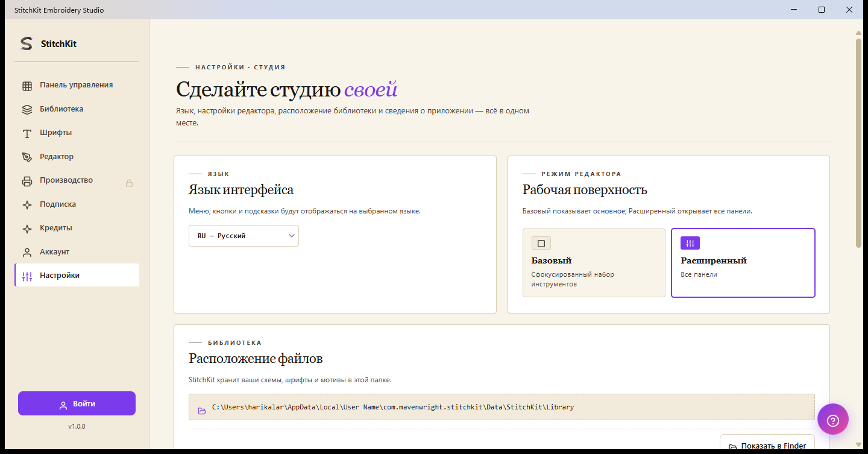
Task: Click the Шрифты letter T icon
Action: point(27,133)
